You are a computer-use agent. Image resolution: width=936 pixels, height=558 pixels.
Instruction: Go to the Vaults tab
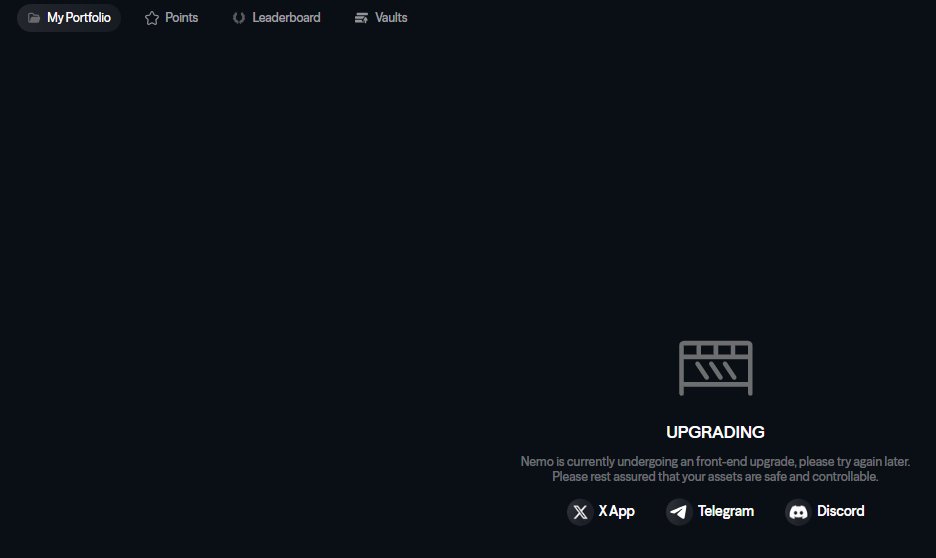coord(381,18)
